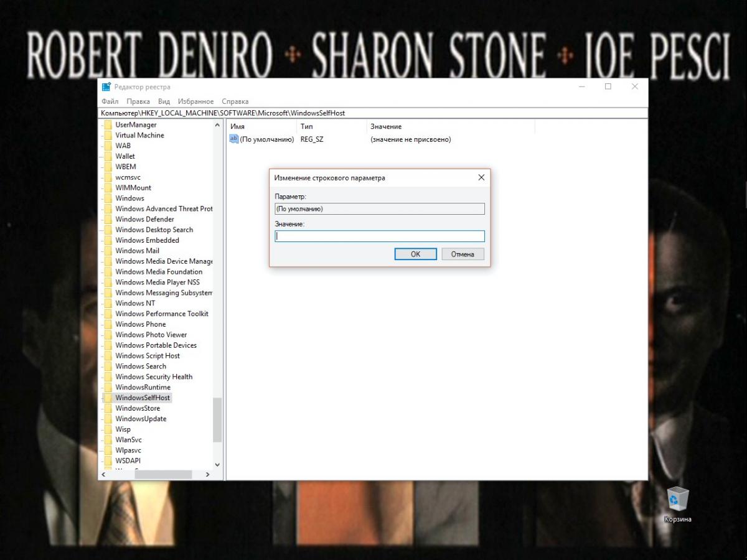Click the 'ab' string value icon
Viewport: 747px width, 560px height.
click(x=234, y=139)
